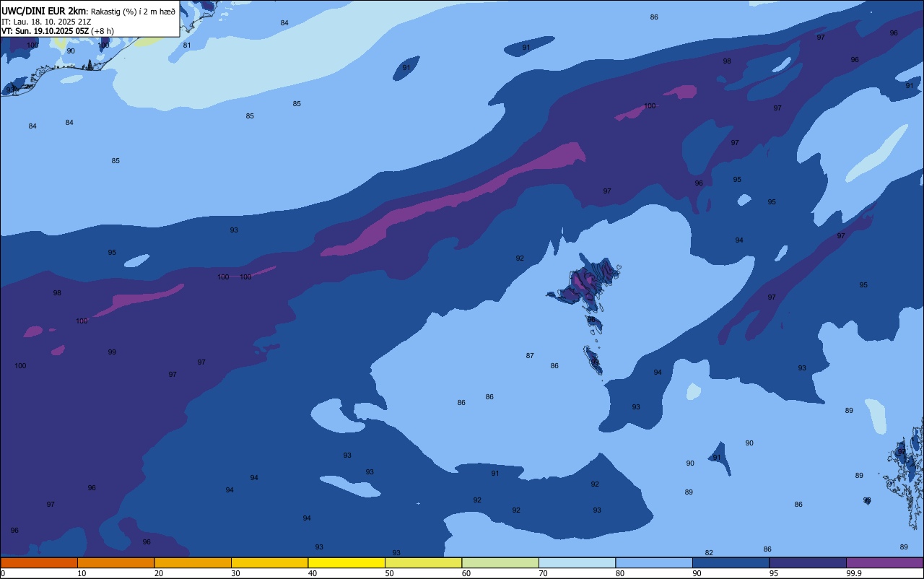Click the 10–20 orange legend swatch

[x=115, y=563]
